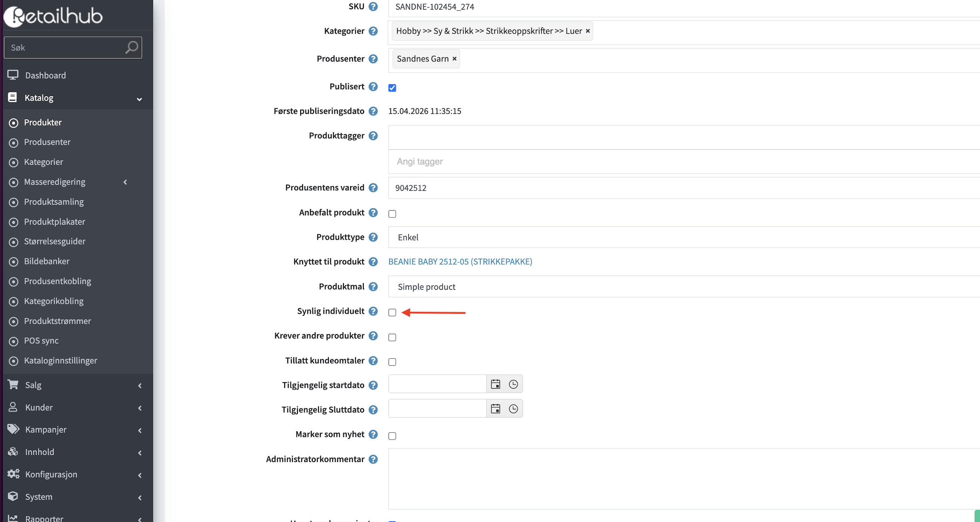Image resolution: width=980 pixels, height=522 pixels.
Task: Open time picker for Tilgjengelig startdato
Action: tap(514, 384)
